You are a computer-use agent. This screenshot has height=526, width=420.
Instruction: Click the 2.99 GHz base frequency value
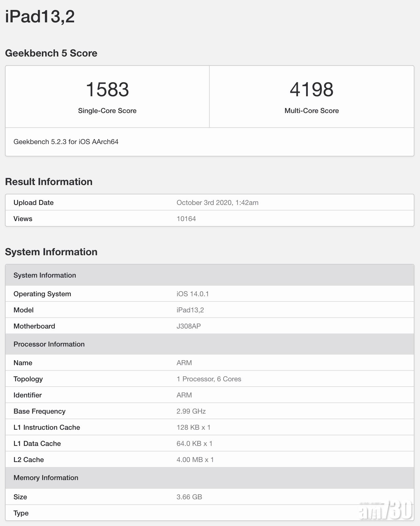tap(191, 411)
